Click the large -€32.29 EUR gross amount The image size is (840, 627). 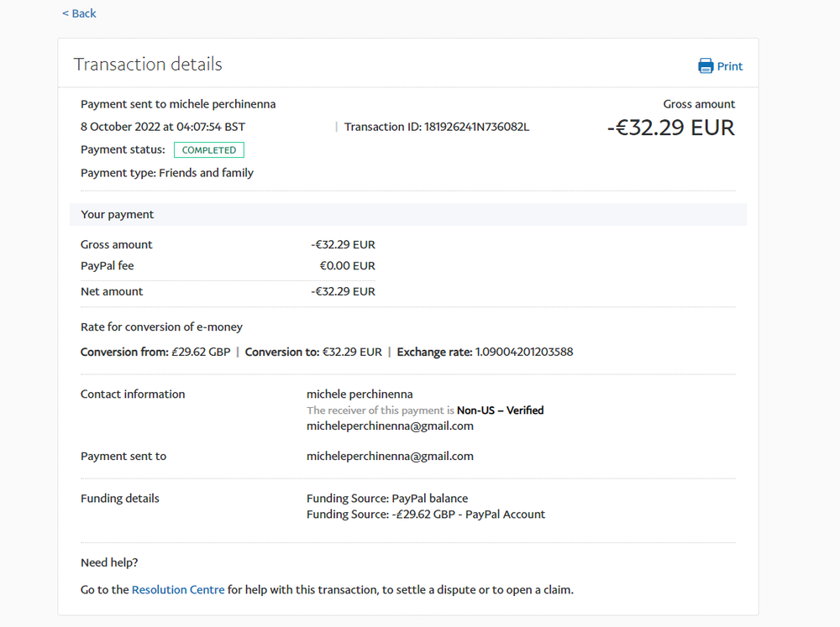[670, 128]
